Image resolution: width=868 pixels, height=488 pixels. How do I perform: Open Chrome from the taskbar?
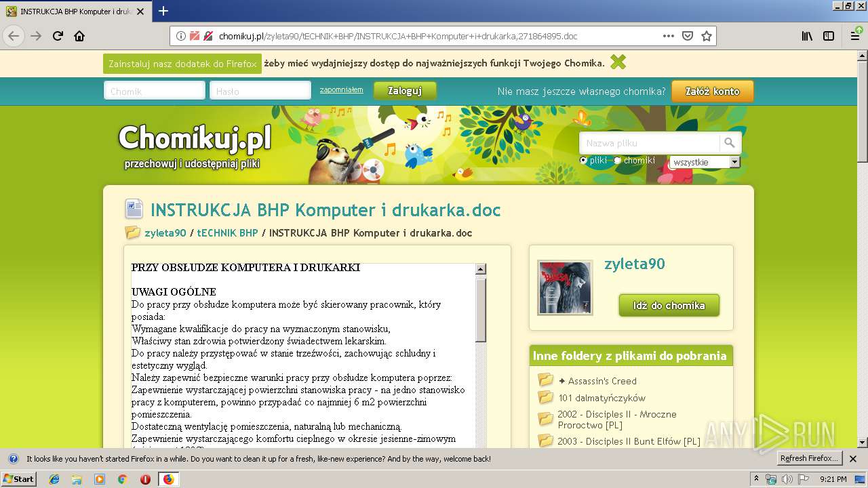click(x=122, y=479)
